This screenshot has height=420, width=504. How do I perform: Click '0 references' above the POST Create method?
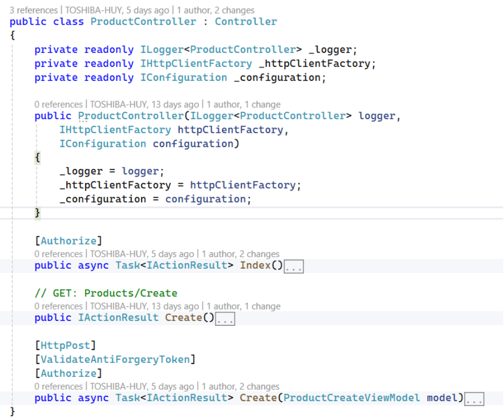click(58, 387)
